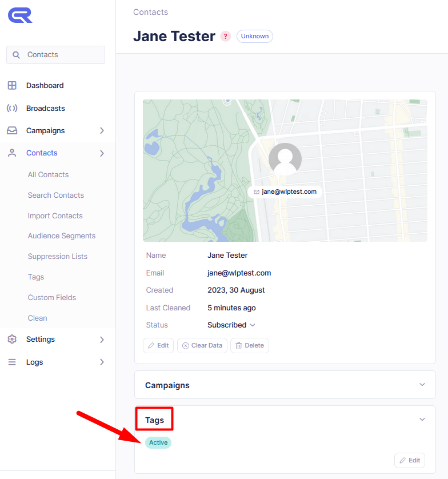Open Audience Segments

click(62, 236)
